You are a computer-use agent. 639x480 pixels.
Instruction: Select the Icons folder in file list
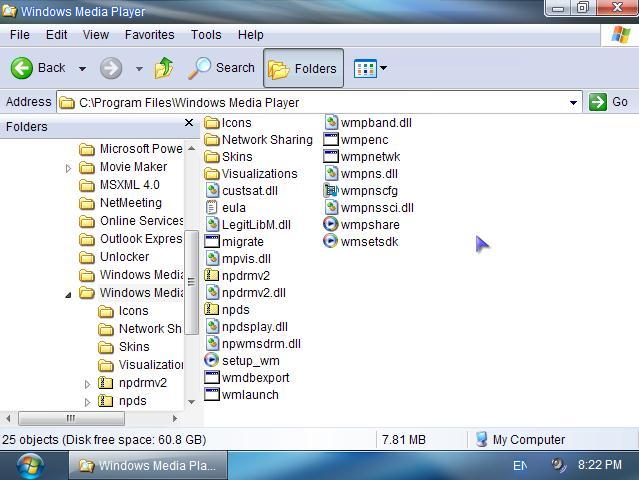[x=228, y=123]
